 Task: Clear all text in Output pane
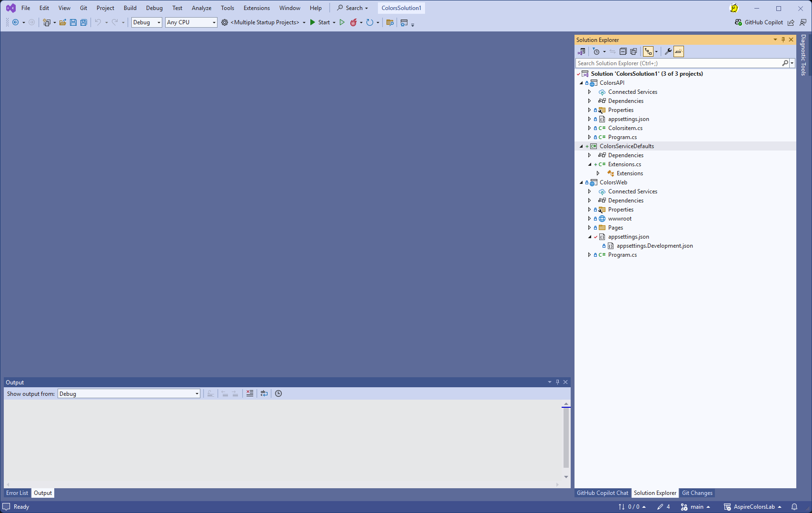250,393
